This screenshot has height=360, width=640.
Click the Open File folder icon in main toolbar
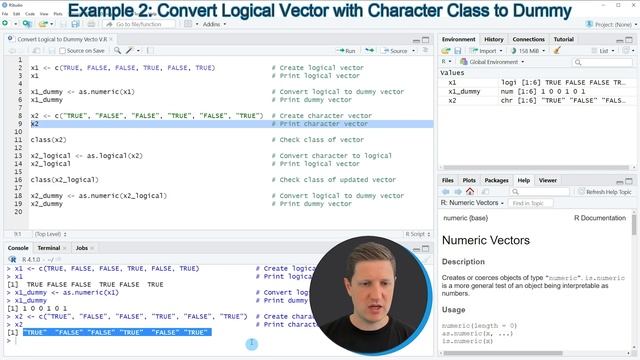(43, 24)
